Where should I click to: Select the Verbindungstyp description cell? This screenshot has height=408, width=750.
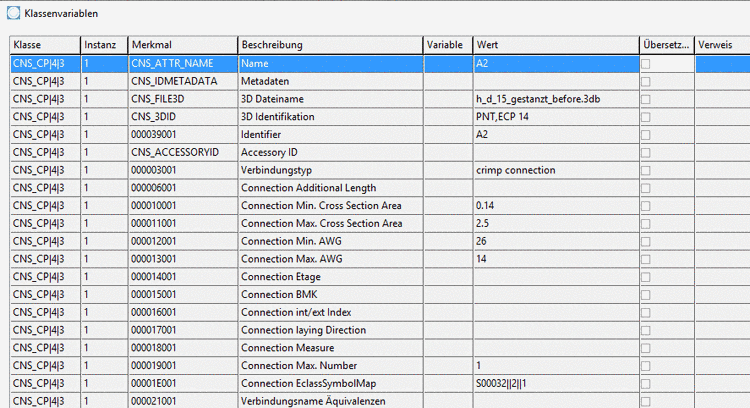[331, 170]
